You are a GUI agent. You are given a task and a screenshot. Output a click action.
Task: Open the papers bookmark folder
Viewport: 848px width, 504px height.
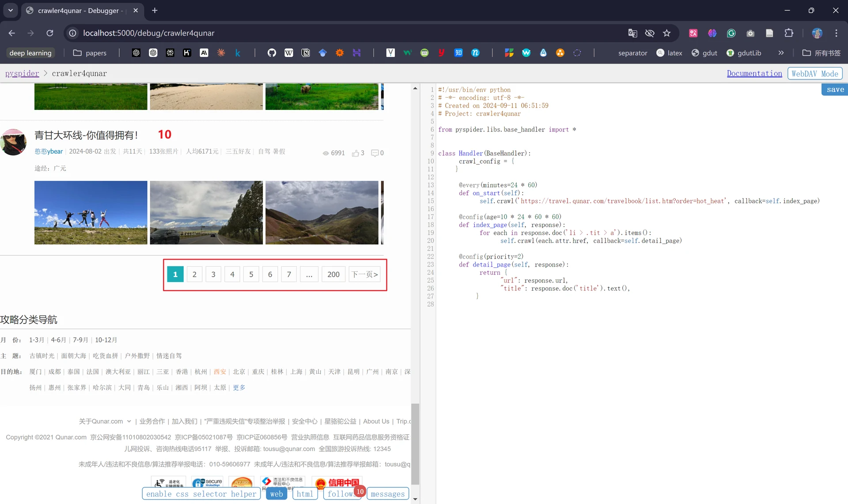90,53
